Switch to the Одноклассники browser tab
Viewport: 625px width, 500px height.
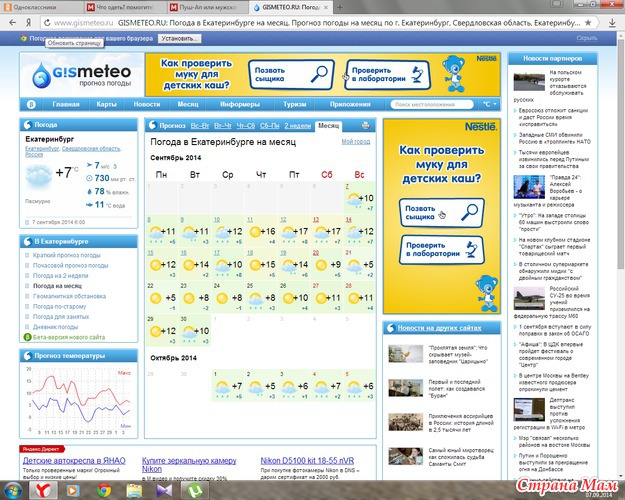pyautogui.click(x=42, y=7)
